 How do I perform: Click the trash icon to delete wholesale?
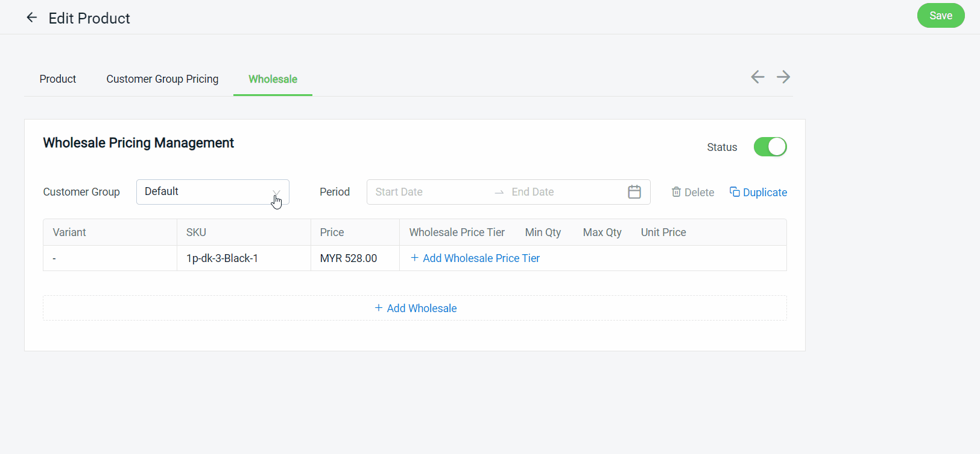[x=676, y=192]
